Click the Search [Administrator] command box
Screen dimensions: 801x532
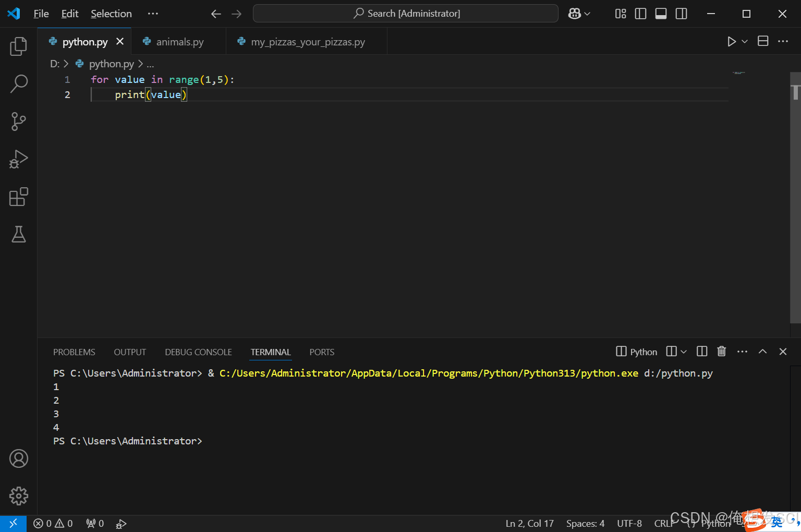pyautogui.click(x=406, y=14)
